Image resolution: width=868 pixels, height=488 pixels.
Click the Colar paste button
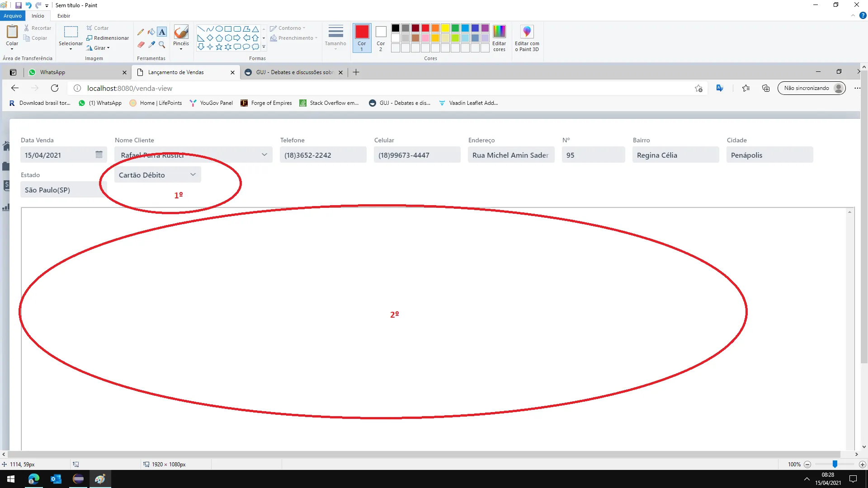(12, 32)
